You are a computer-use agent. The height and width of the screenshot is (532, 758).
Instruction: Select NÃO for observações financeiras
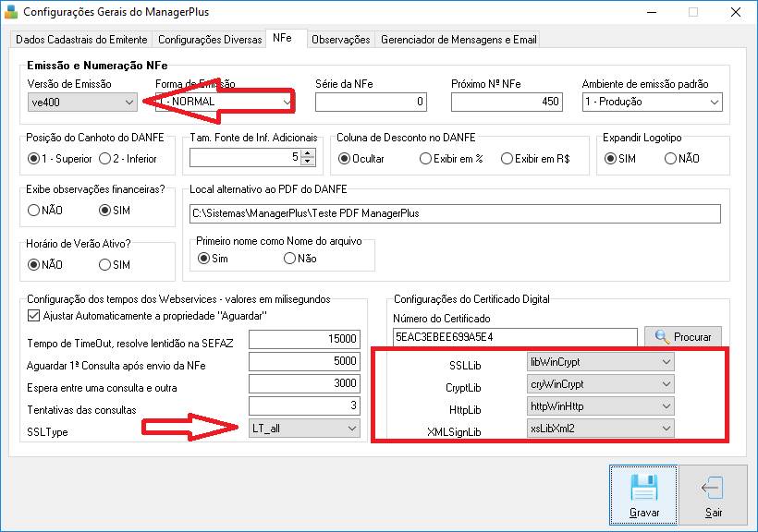[45, 211]
